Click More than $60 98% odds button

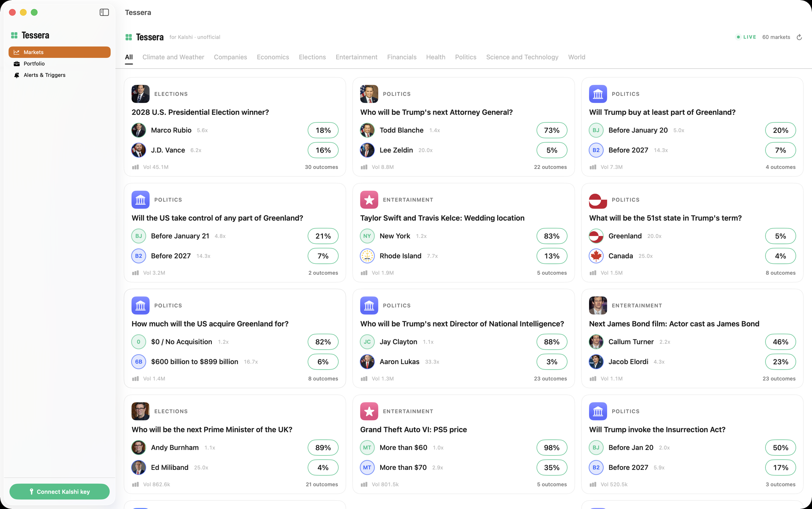[552, 448]
